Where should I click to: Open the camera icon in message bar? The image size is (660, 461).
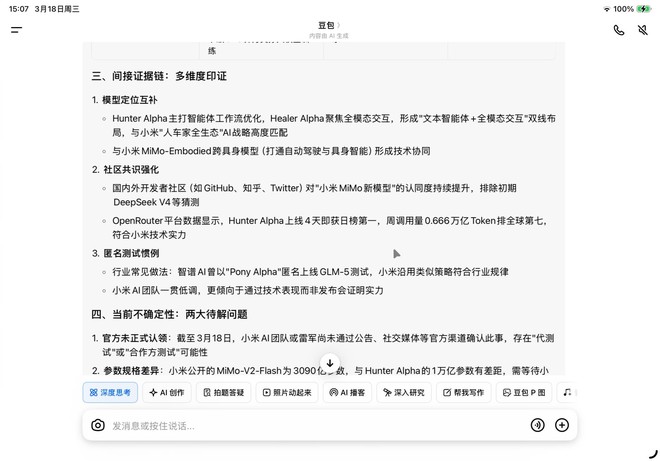(98, 425)
